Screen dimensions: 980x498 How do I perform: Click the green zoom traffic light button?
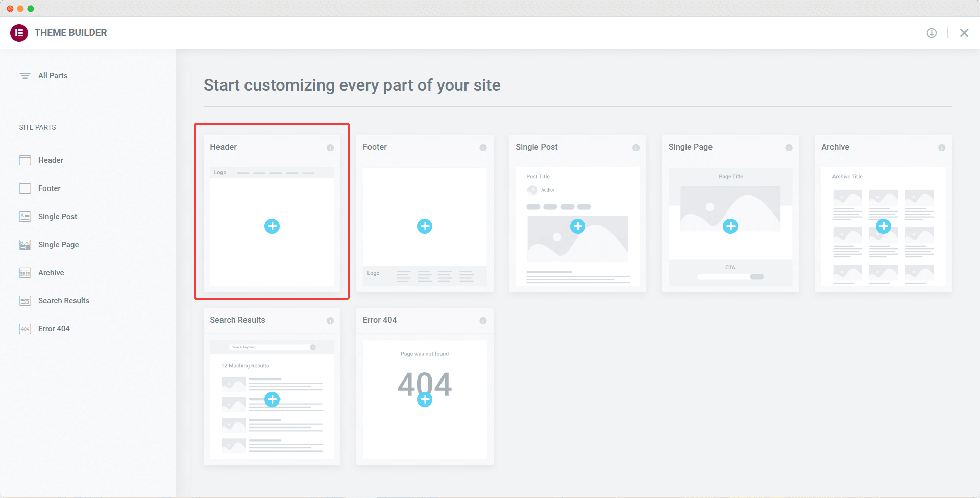pos(31,8)
